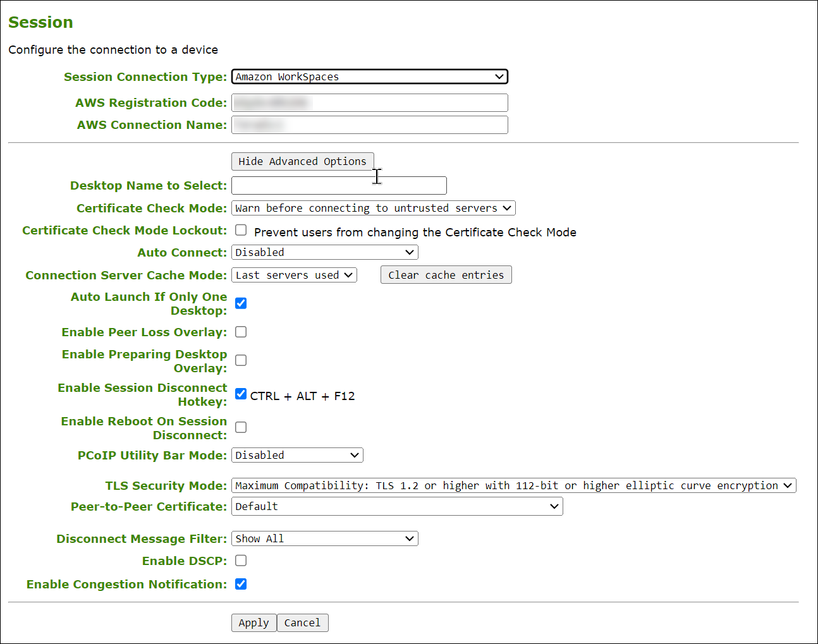Open the Certificate Check Mode dropdown
818x644 pixels.
pos(374,208)
